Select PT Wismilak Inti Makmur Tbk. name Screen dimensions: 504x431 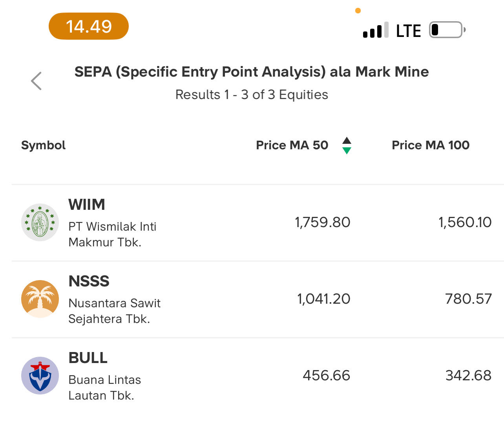click(x=112, y=235)
